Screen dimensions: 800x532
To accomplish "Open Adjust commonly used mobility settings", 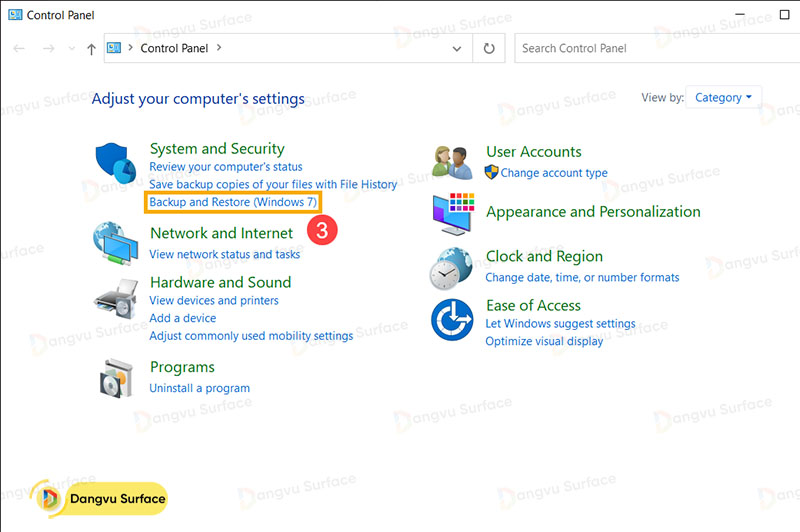I will (251, 336).
